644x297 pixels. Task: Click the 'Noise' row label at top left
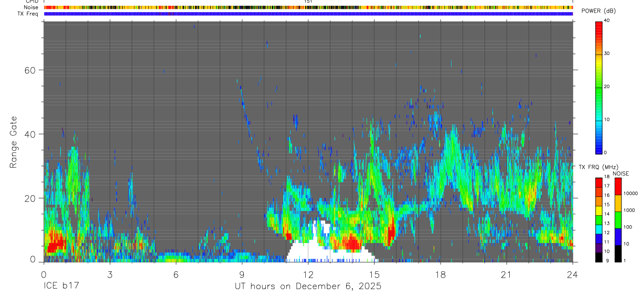pos(31,7)
